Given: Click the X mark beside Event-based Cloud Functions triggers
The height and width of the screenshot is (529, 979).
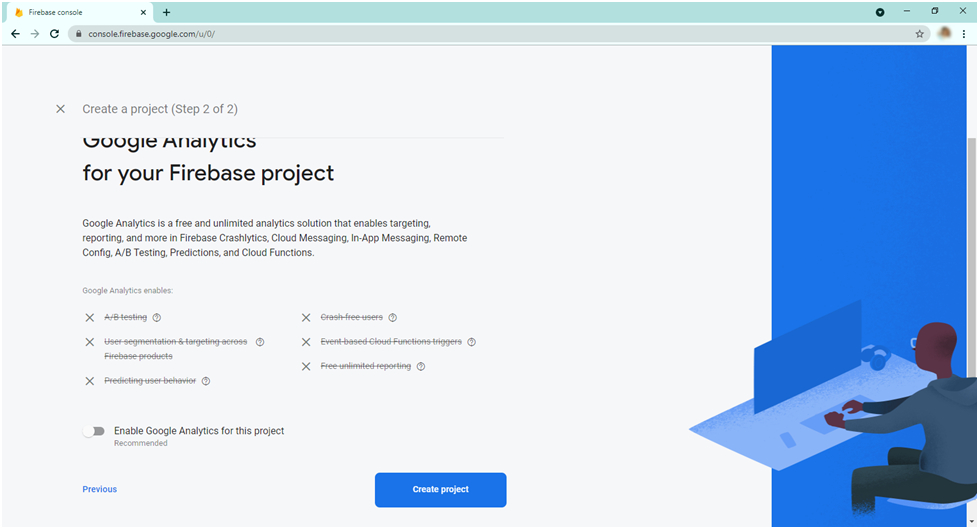Looking at the screenshot, I should pos(306,342).
